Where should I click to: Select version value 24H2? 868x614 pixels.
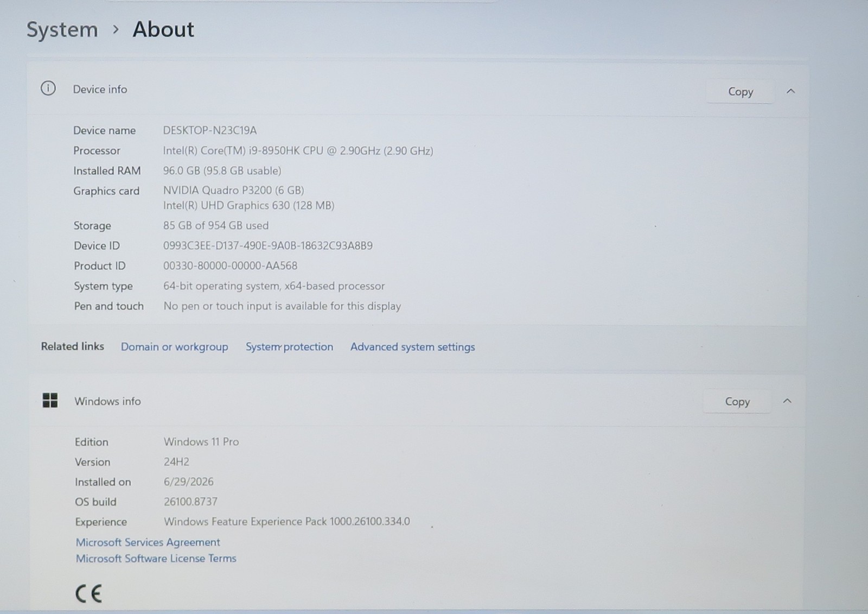pyautogui.click(x=176, y=461)
